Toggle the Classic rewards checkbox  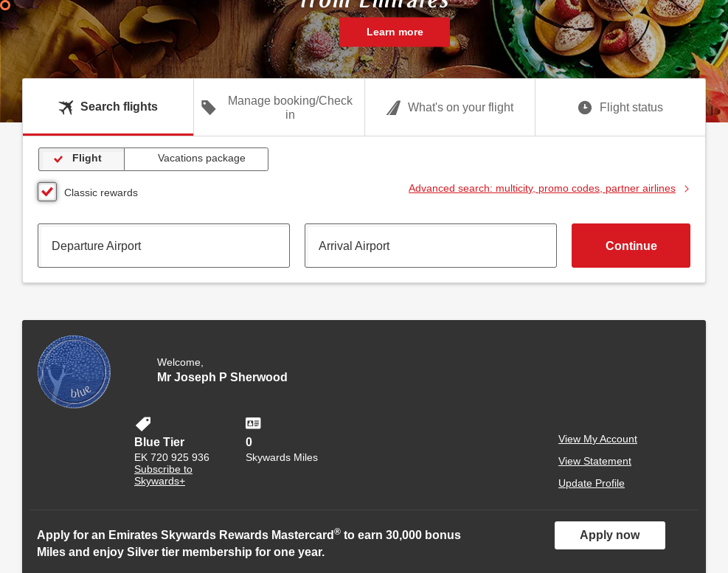click(47, 192)
